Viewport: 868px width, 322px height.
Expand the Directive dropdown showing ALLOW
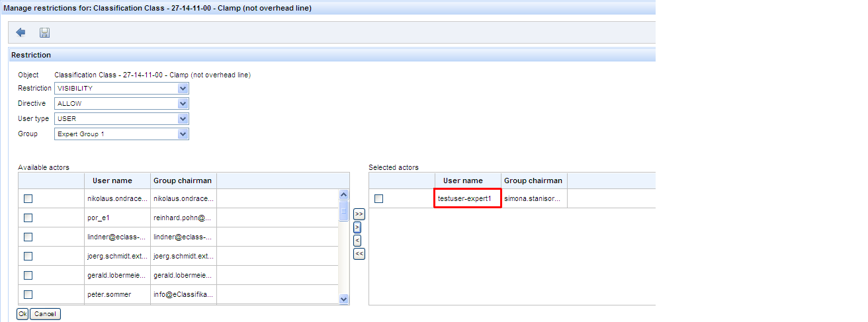(x=183, y=104)
